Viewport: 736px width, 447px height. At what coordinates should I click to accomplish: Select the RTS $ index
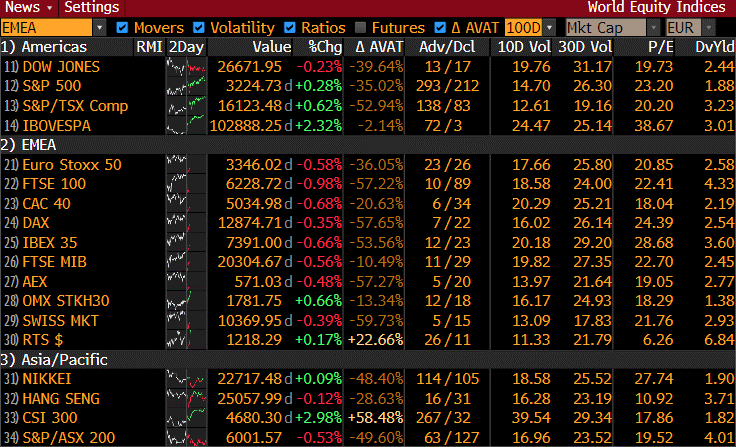click(x=43, y=339)
